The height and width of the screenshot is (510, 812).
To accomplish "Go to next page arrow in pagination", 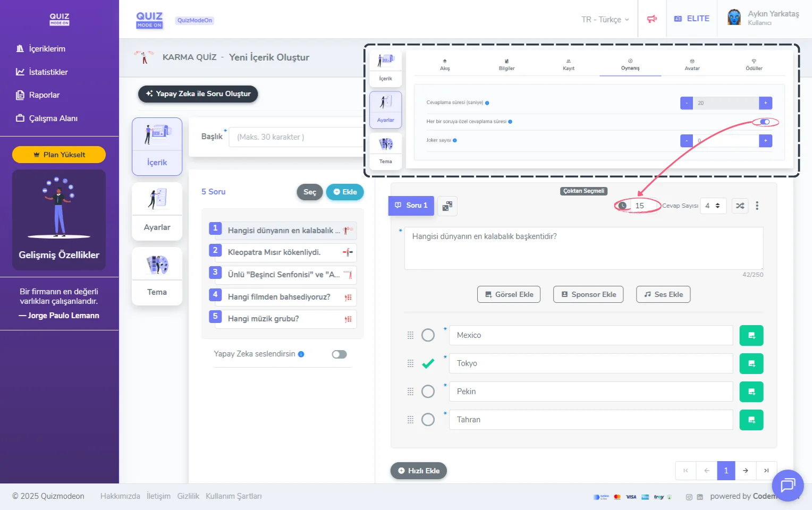I will (745, 471).
